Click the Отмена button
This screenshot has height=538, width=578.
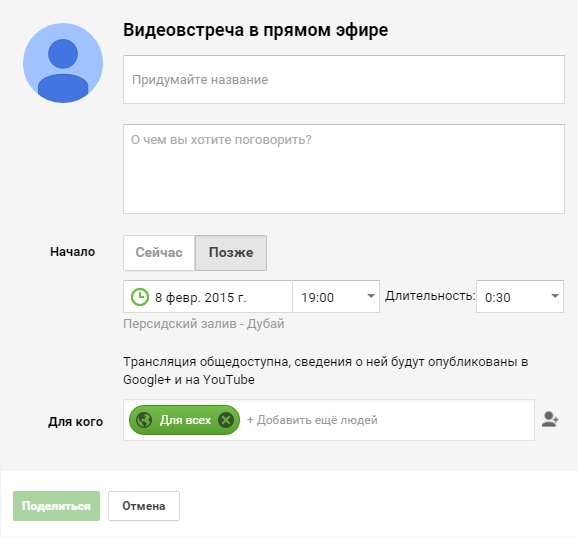coord(144,506)
